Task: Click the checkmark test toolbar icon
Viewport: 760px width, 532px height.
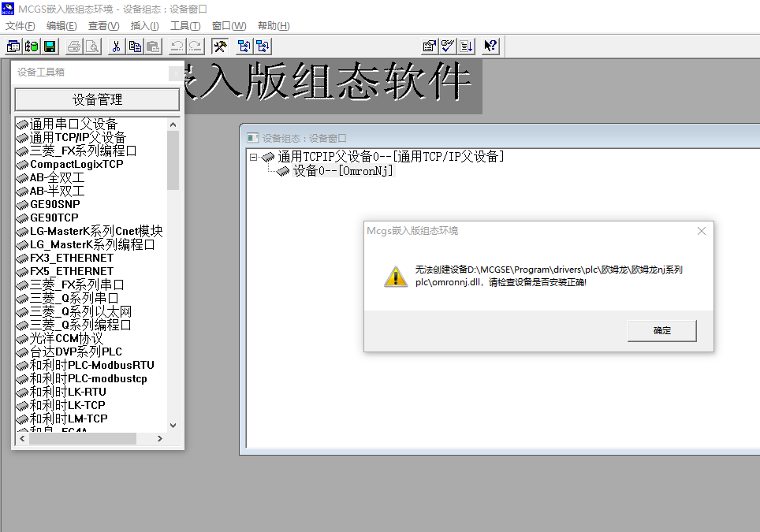Action: 448,47
